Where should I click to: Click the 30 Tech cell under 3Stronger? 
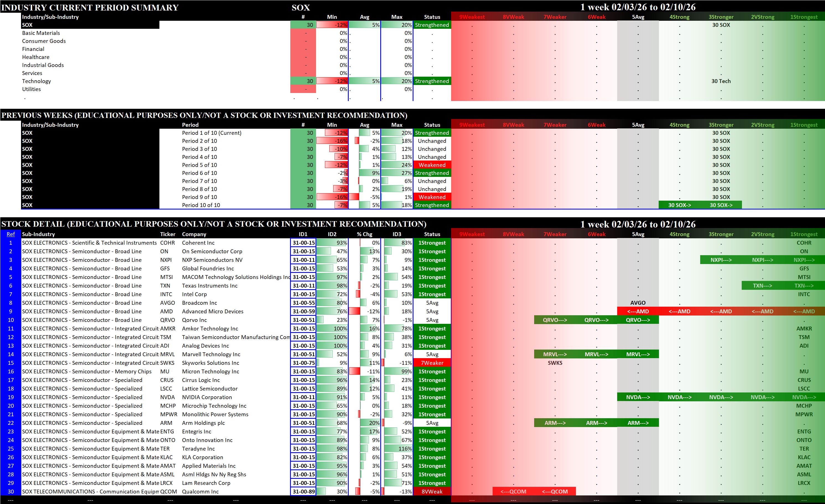pyautogui.click(x=721, y=81)
